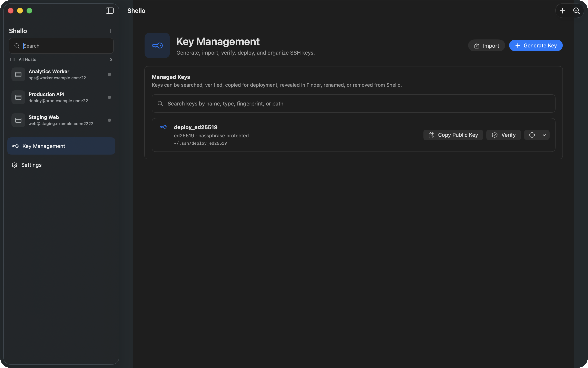Click the Shello window title text
588x368 pixels.
[x=136, y=11]
